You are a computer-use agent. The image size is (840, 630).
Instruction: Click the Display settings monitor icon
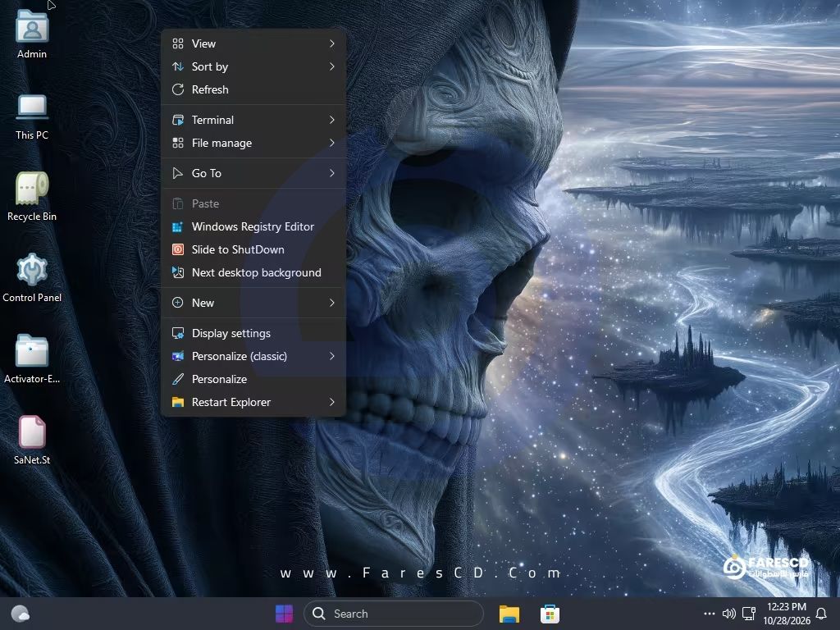point(178,333)
